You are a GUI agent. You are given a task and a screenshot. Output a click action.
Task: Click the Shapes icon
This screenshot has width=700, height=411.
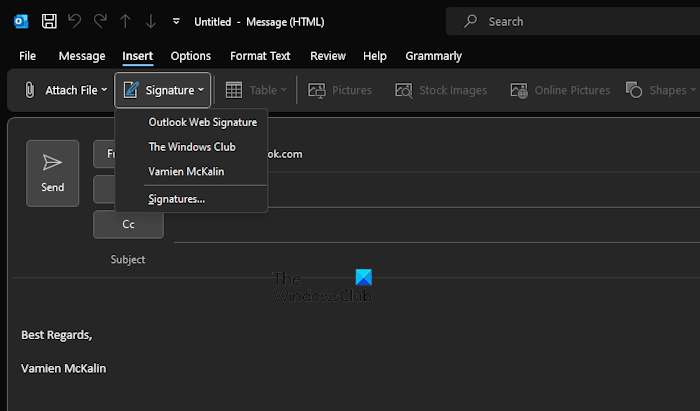point(634,90)
